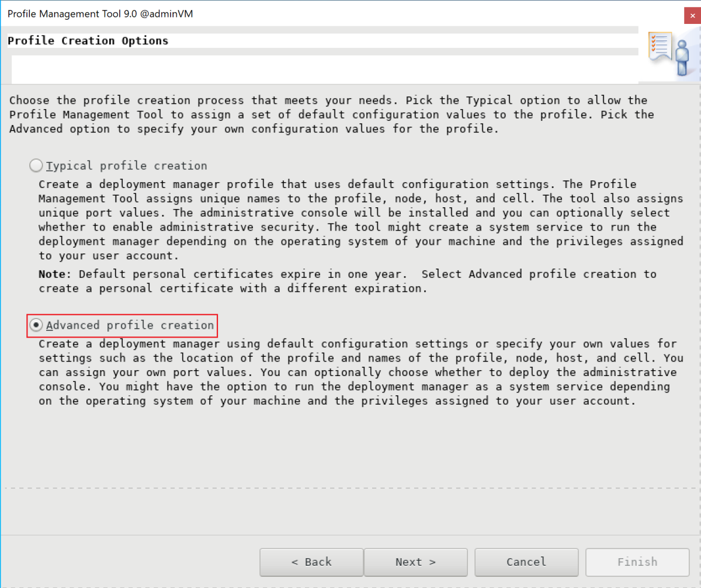
Task: Select the Advanced profile creation radio button
Action: point(36,325)
